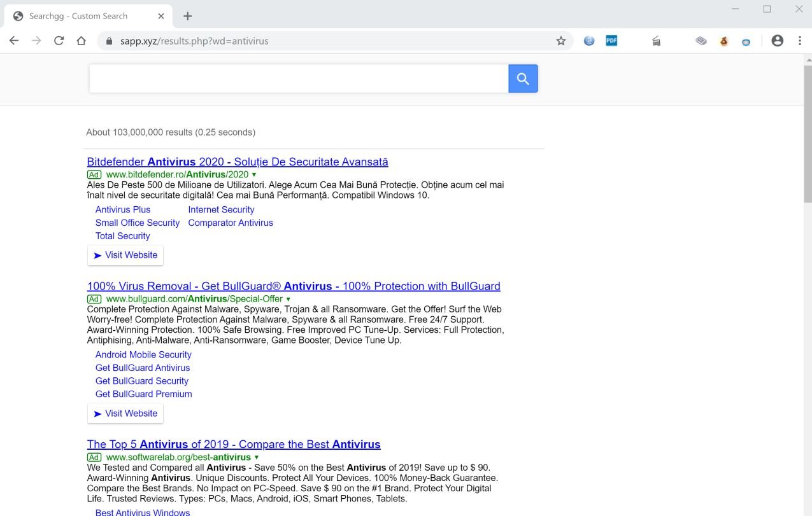Open the Antivirus Plus sitelink

(x=123, y=209)
